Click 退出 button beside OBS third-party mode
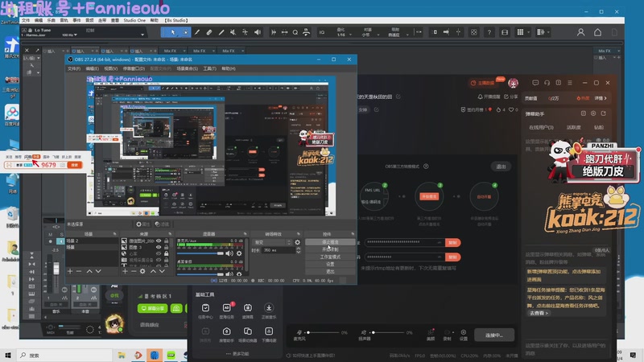The width and height of the screenshot is (644, 362). (501, 167)
